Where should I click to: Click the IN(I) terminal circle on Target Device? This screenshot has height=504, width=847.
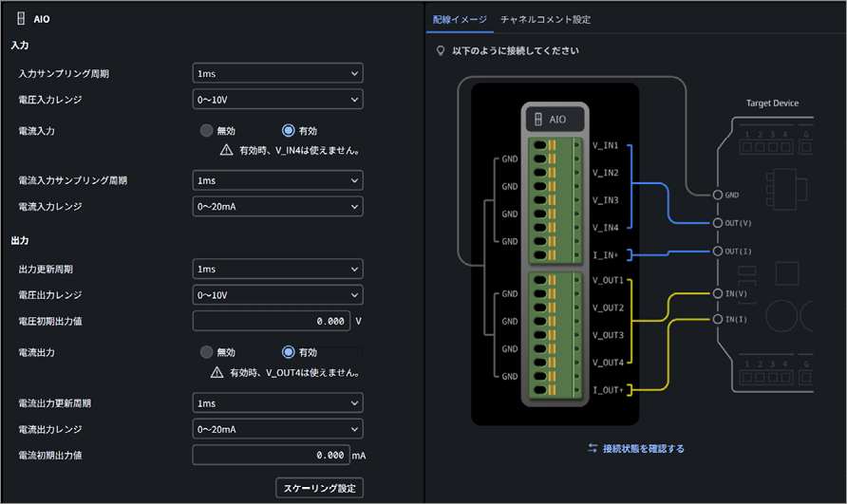click(x=717, y=319)
